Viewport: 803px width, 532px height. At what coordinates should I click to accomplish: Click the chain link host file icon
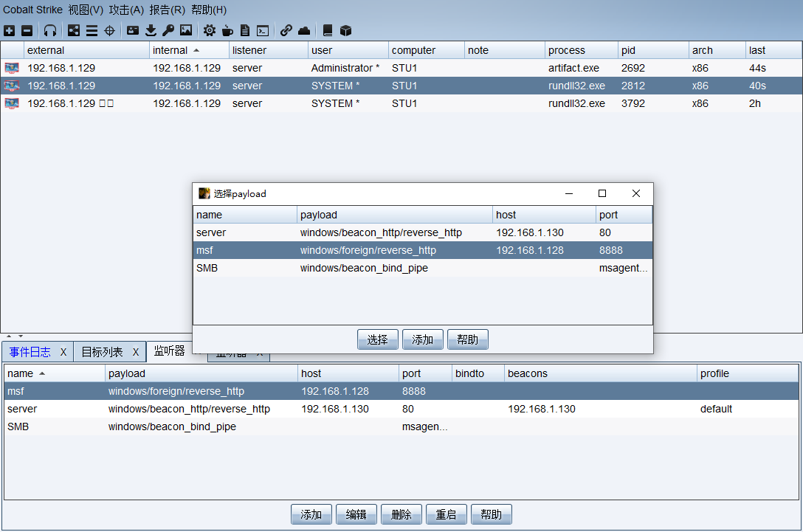coord(286,31)
